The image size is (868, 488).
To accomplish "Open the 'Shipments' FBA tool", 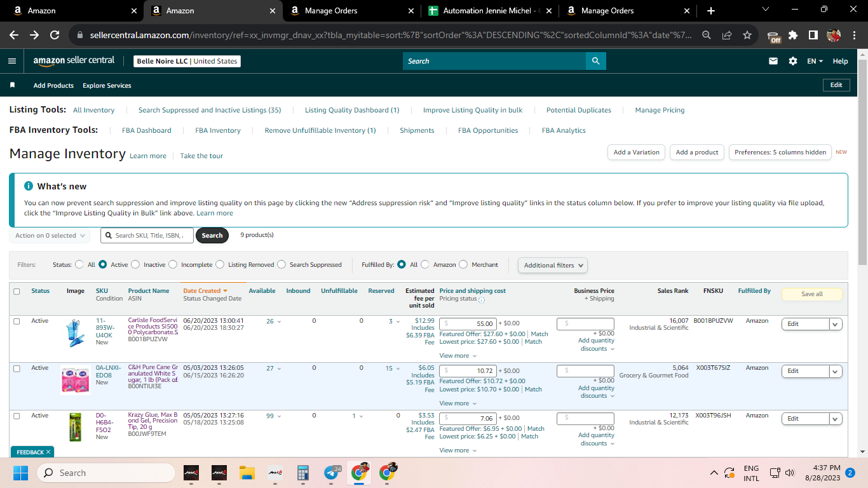I will point(417,130).
